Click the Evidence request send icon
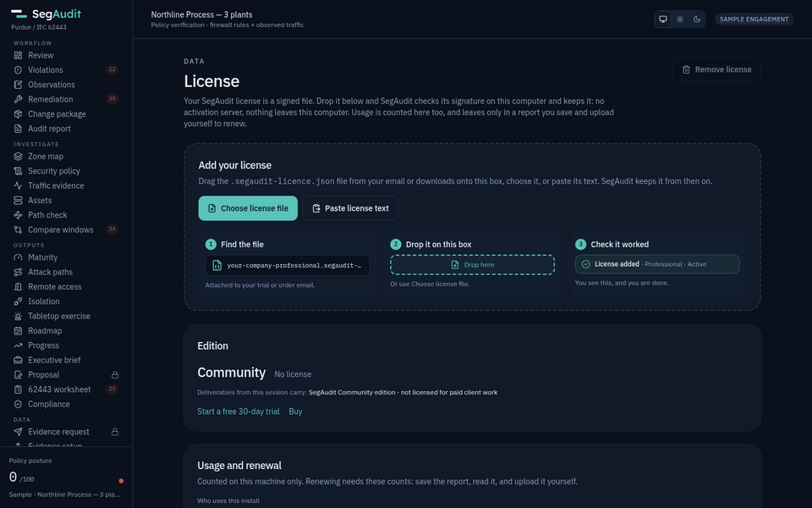The width and height of the screenshot is (812, 508). pyautogui.click(x=18, y=432)
